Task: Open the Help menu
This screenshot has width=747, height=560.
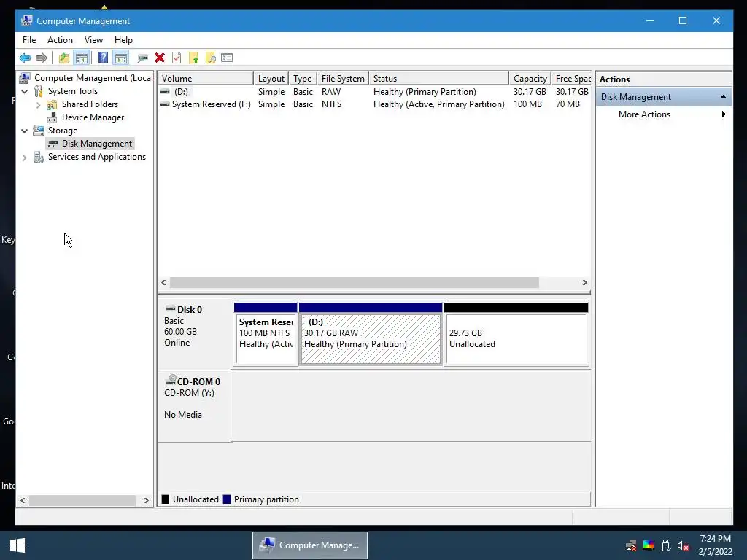Action: [123, 40]
